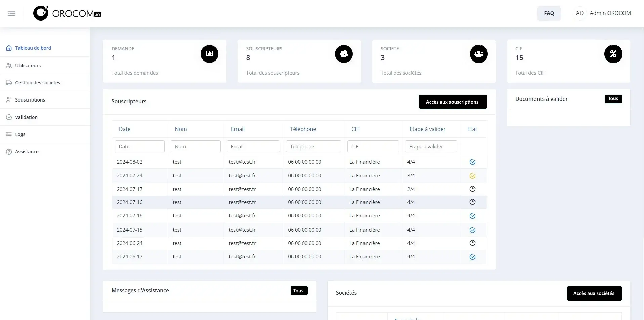This screenshot has height=320, width=644.
Task: Open the Validation sidebar section
Action: (x=26, y=117)
